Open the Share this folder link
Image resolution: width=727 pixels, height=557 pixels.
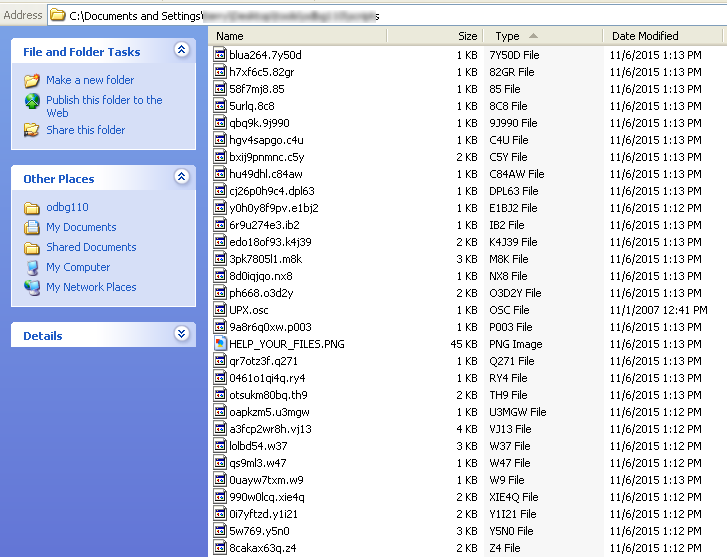(86, 130)
